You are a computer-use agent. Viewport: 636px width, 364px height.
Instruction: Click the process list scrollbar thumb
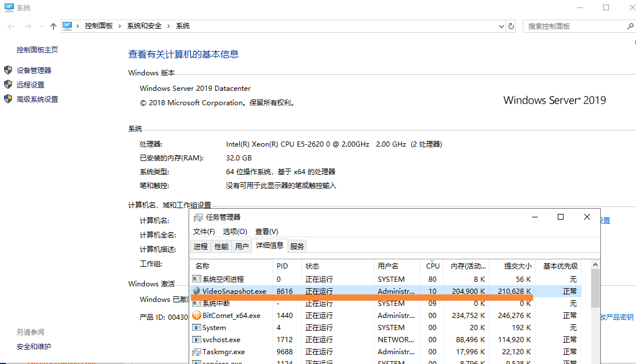pos(595,289)
